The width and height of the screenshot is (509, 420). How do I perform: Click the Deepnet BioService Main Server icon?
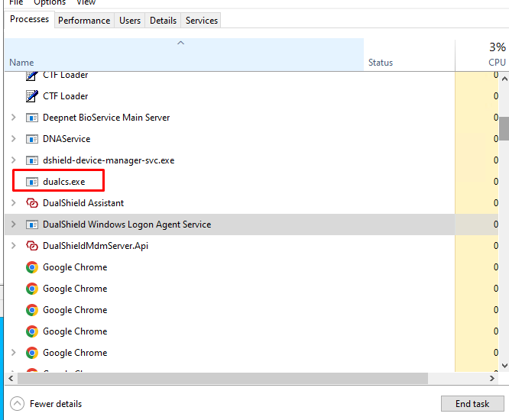coord(32,118)
